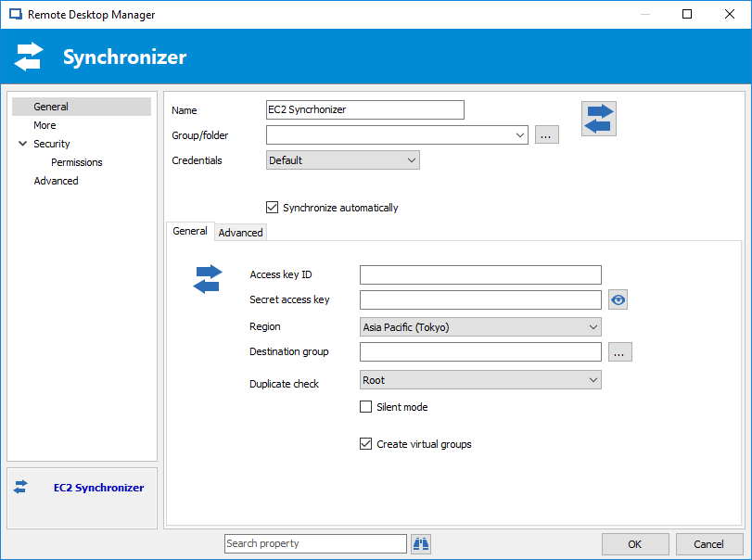Select General in the left sidebar
This screenshot has width=752, height=560.
[82, 107]
